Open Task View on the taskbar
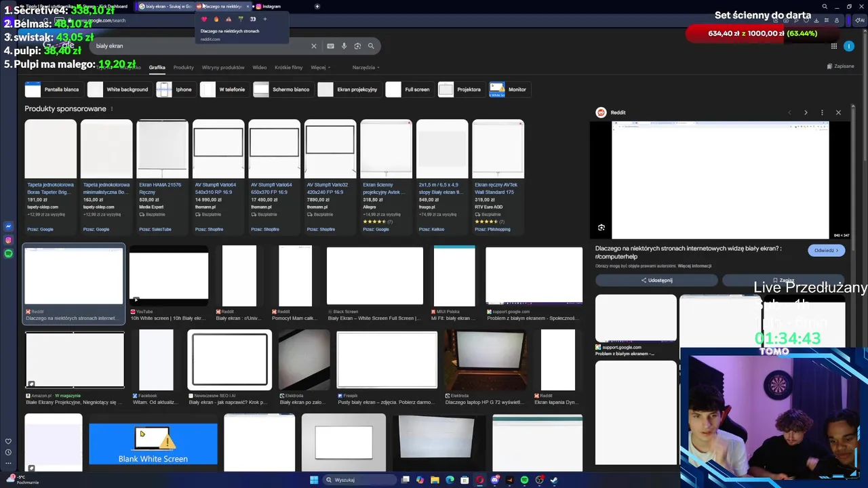 (x=405, y=480)
